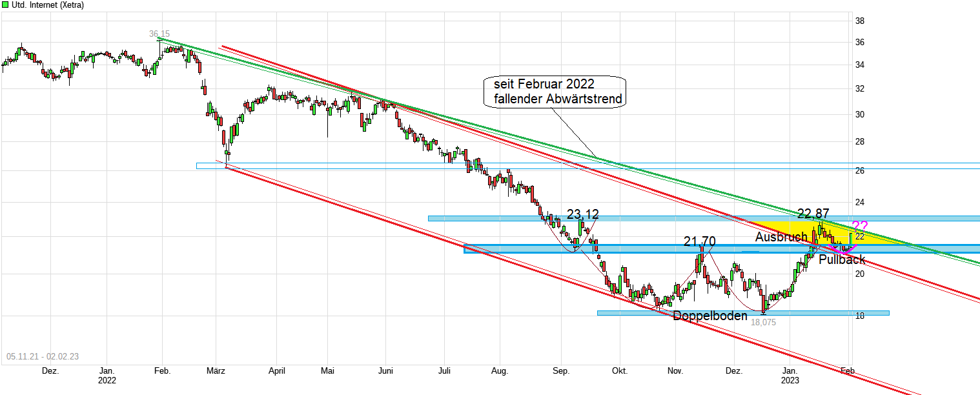Click the 'Utd. Internet (Xetra)' chart title

48,5
